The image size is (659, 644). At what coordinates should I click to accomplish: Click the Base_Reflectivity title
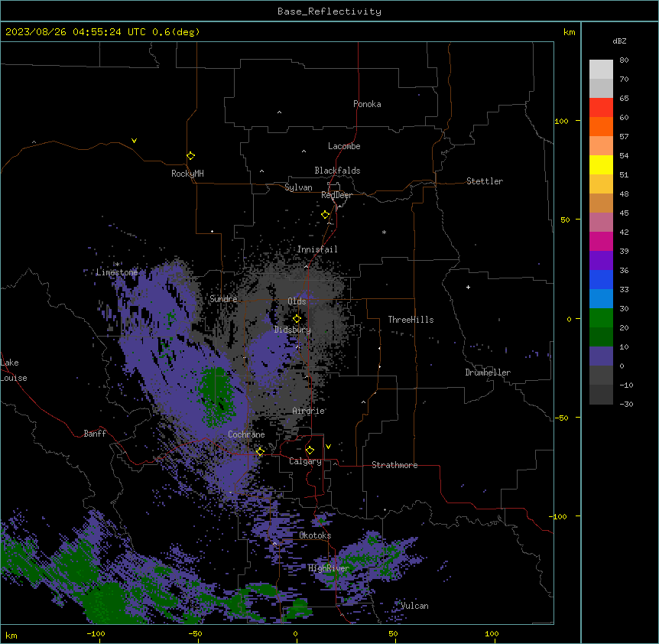tap(329, 11)
